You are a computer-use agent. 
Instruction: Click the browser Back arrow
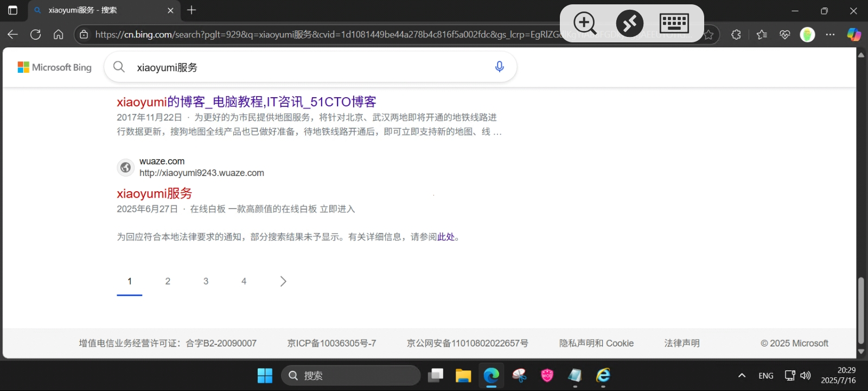12,35
